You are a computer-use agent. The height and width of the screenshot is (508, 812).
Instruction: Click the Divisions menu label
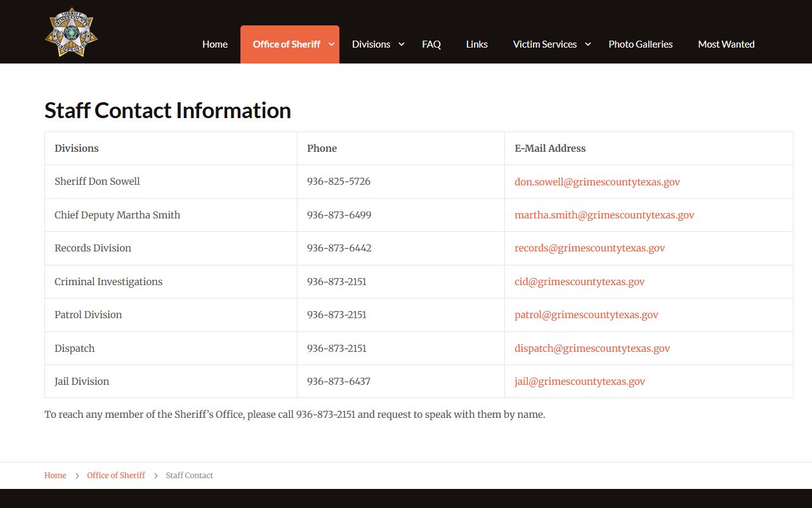tap(371, 44)
